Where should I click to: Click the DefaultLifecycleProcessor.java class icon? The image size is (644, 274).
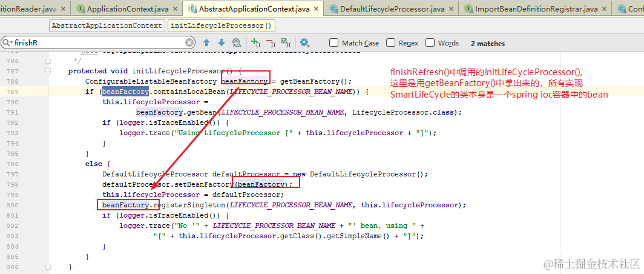pyautogui.click(x=334, y=8)
